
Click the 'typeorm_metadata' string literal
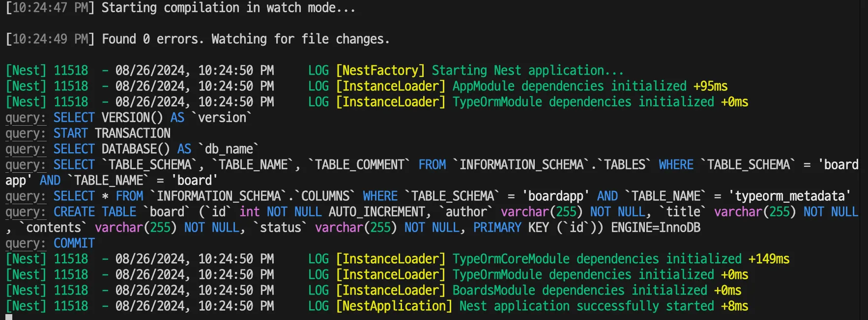[x=789, y=196]
